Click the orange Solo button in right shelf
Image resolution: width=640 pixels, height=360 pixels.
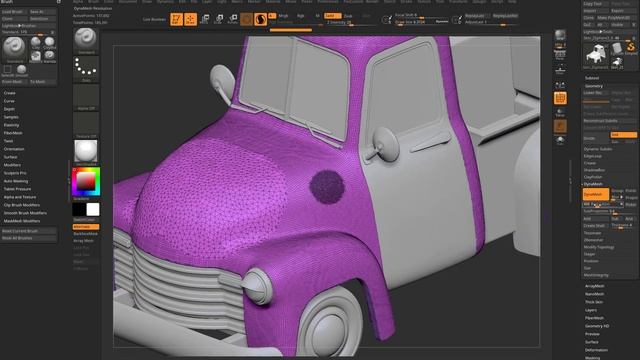pos(560,127)
